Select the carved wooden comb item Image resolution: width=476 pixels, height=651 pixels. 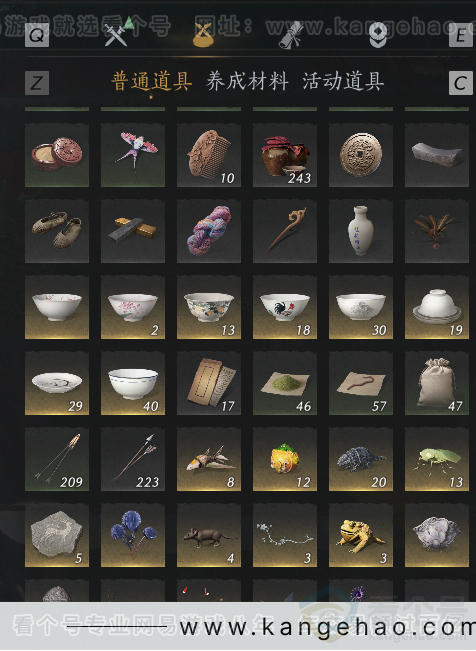[x=209, y=154]
